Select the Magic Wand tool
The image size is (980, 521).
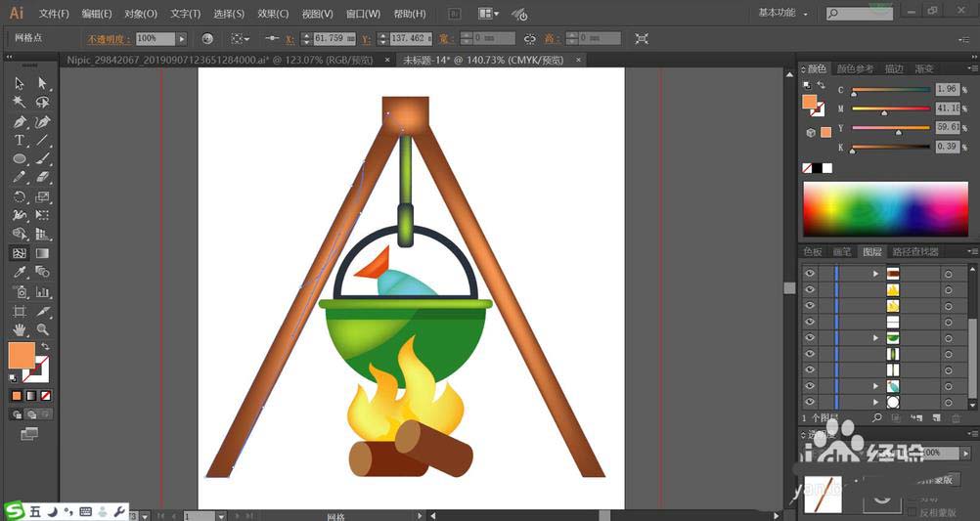tap(20, 103)
